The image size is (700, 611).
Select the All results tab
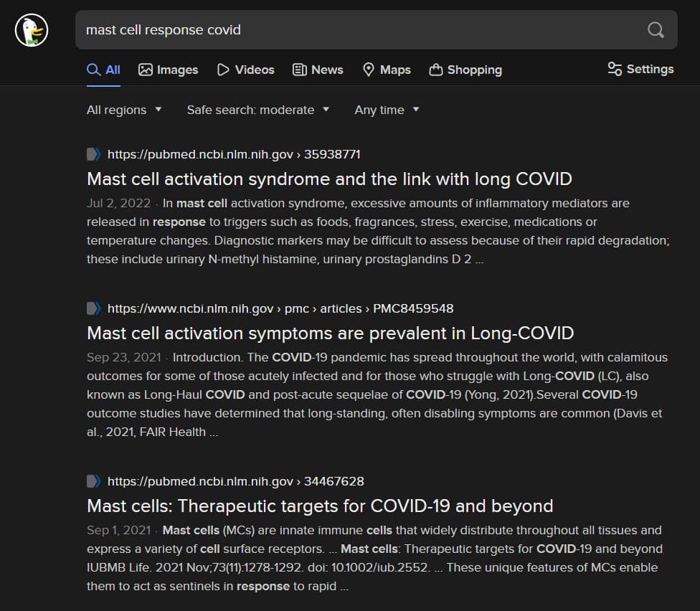click(104, 70)
